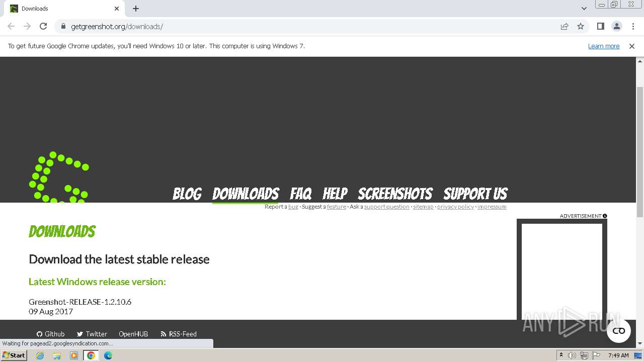The width and height of the screenshot is (644, 362).
Task: Click the '09 Aug 2017' date text
Action: click(x=51, y=311)
